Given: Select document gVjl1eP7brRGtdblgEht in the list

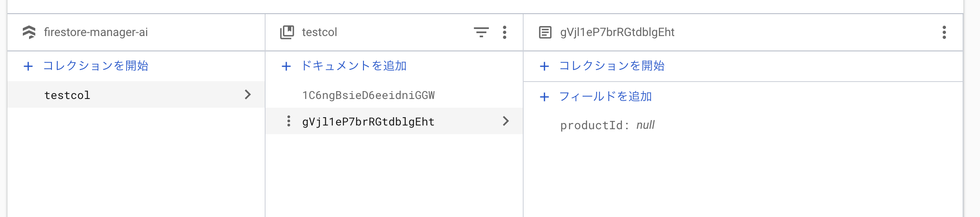Looking at the screenshot, I should point(368,122).
